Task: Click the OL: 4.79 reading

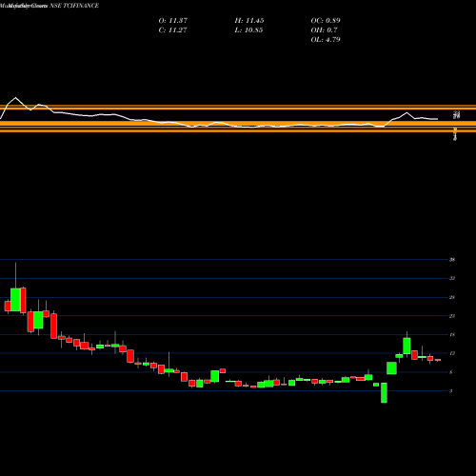Action: [x=326, y=40]
